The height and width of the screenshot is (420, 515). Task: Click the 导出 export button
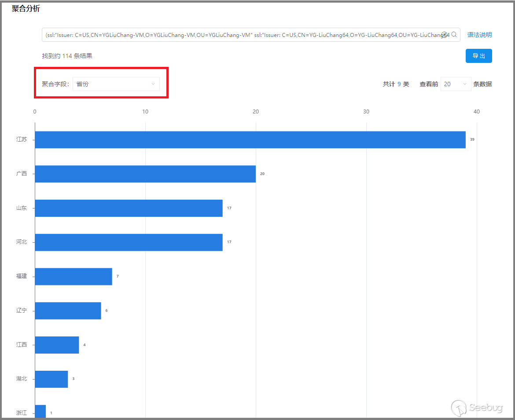tap(478, 56)
